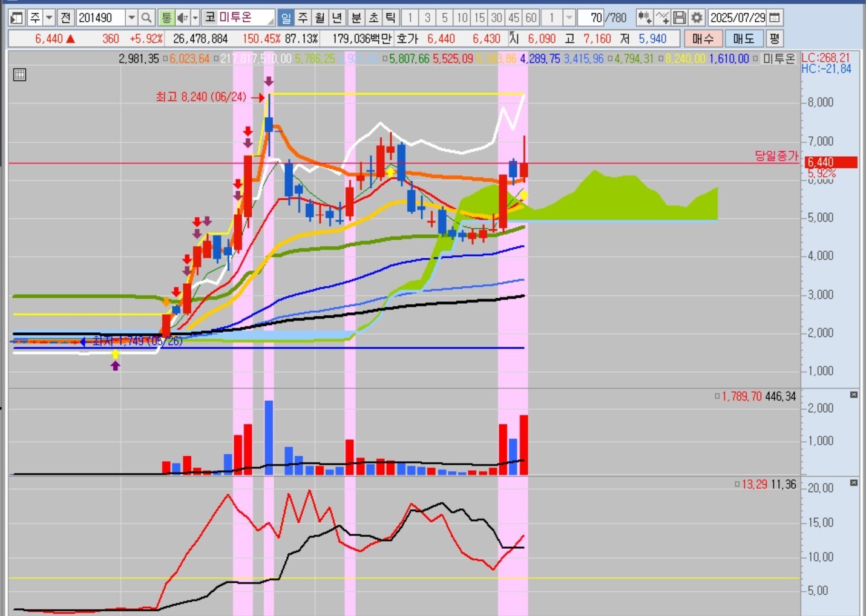
Task: Expand the 주 market type dropdown
Action: (x=50, y=18)
